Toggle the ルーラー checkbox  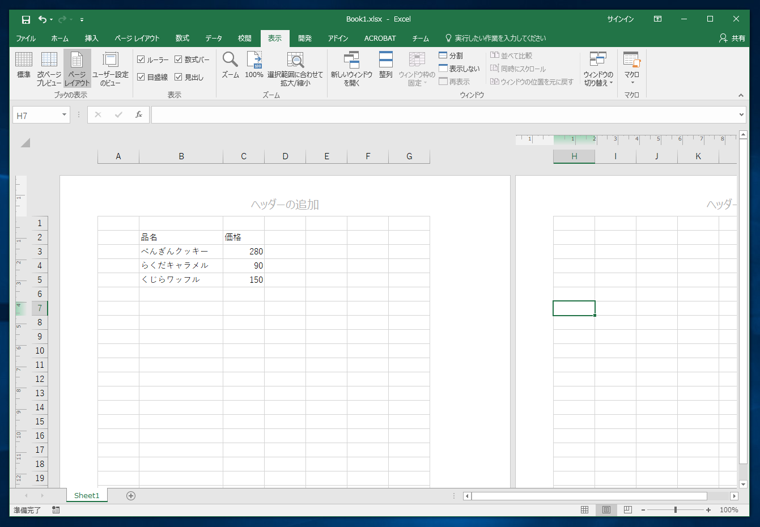(x=141, y=60)
